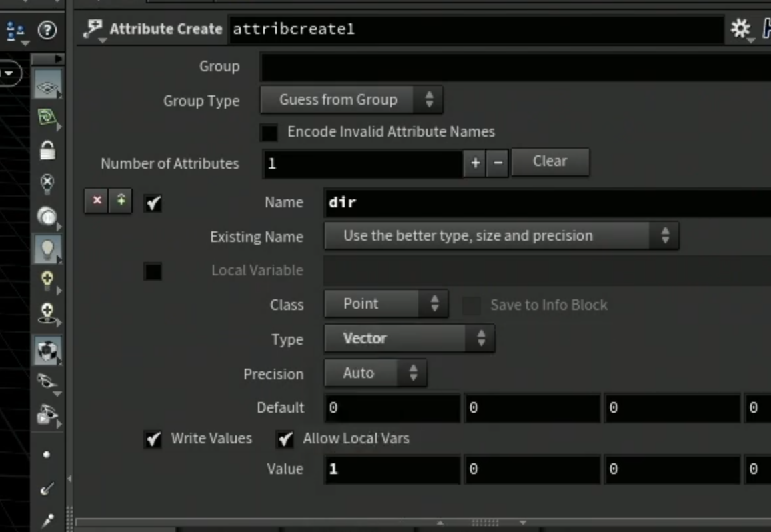771x532 pixels.
Task: Click the Default parameter label
Action: point(281,407)
